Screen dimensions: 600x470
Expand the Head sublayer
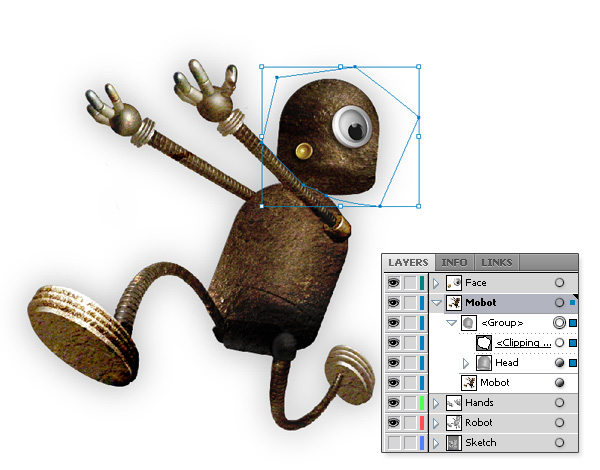click(466, 363)
